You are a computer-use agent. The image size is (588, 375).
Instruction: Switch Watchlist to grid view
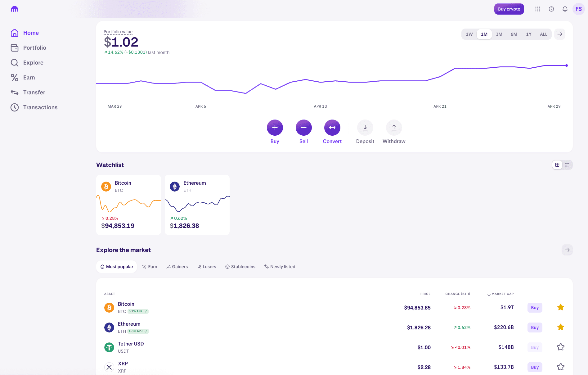tap(557, 165)
